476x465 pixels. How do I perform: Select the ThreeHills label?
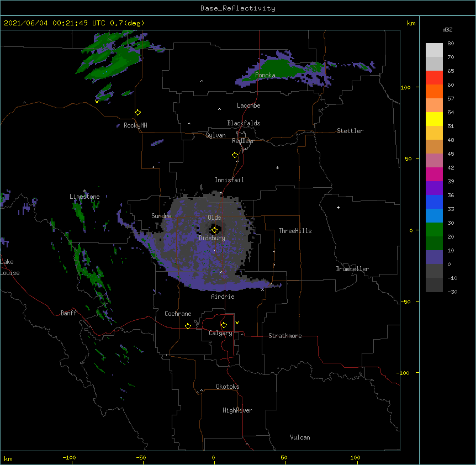295,231
